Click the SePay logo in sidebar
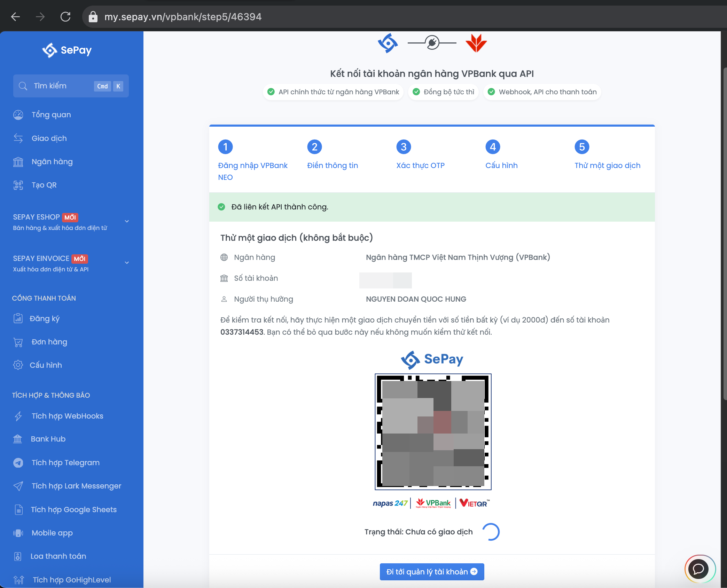Viewport: 727px width, 588px height. (67, 50)
